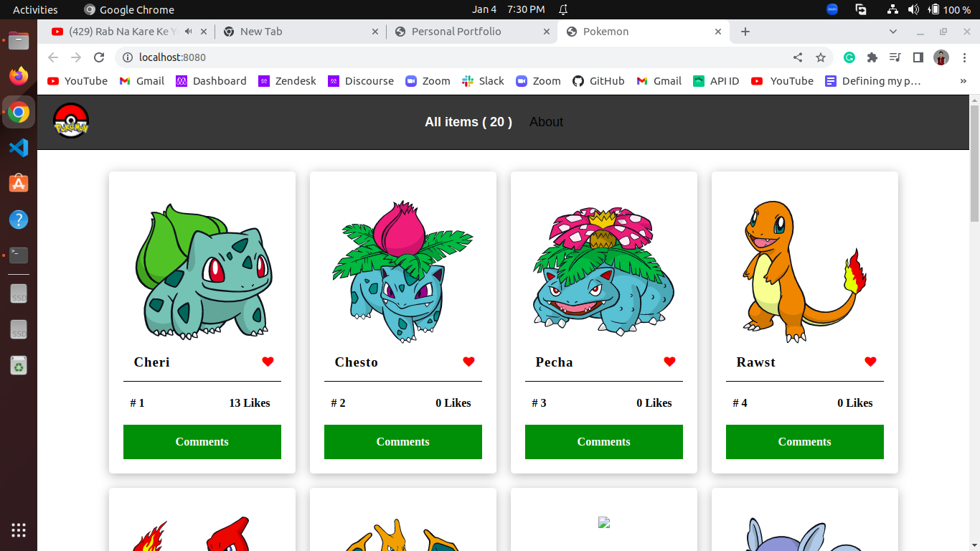Click the Cheri card title

pos(152,362)
